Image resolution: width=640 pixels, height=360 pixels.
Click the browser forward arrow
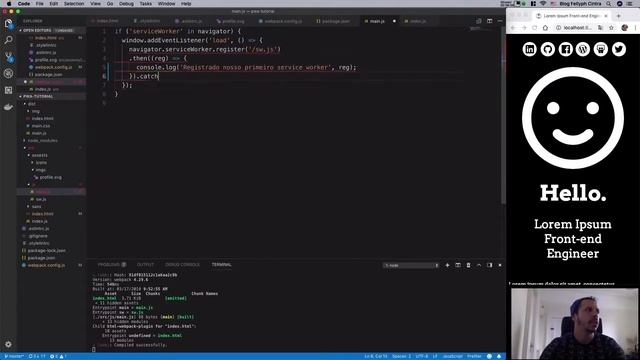tap(524, 28)
